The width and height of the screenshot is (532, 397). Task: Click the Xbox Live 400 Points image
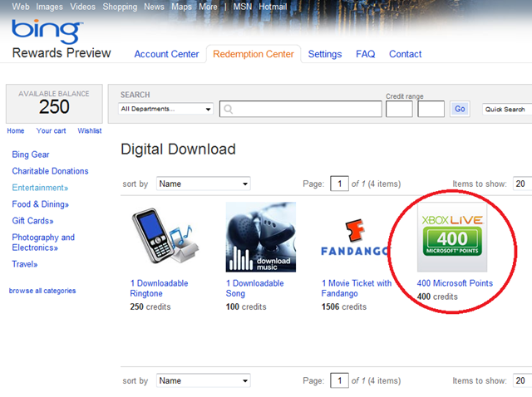tap(453, 237)
